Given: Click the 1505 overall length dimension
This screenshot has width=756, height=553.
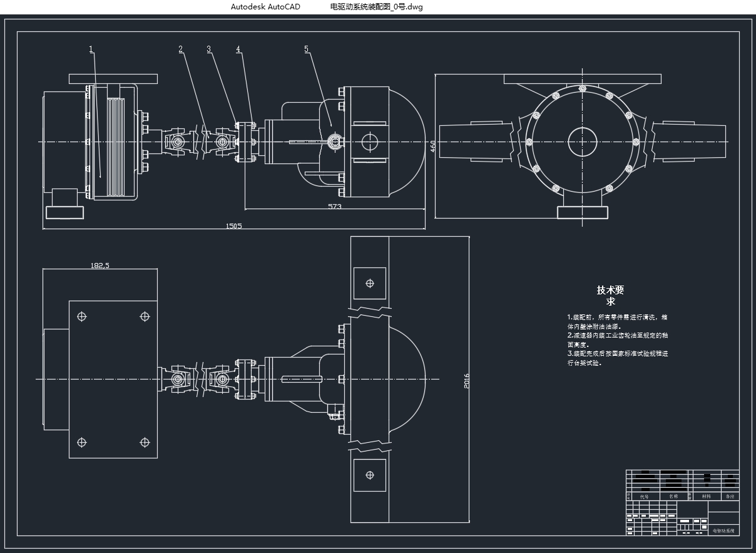Looking at the screenshot, I should [x=233, y=225].
